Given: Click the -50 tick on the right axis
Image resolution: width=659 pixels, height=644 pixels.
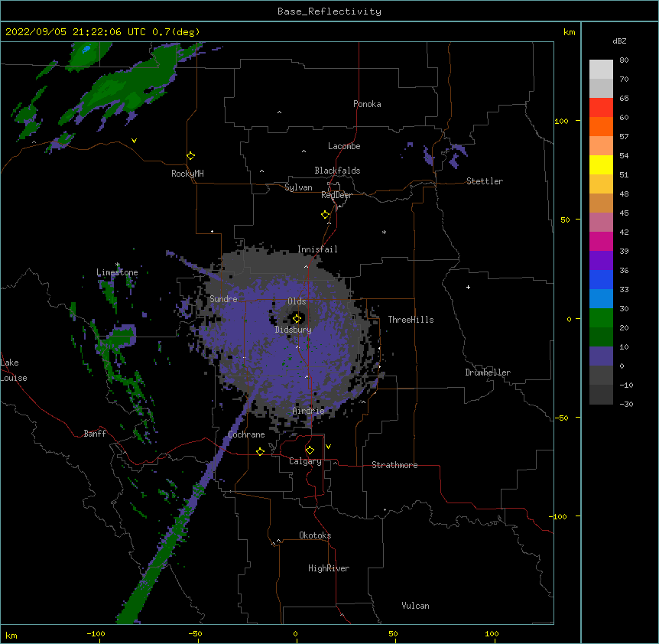Looking at the screenshot, I should pyautogui.click(x=561, y=418).
